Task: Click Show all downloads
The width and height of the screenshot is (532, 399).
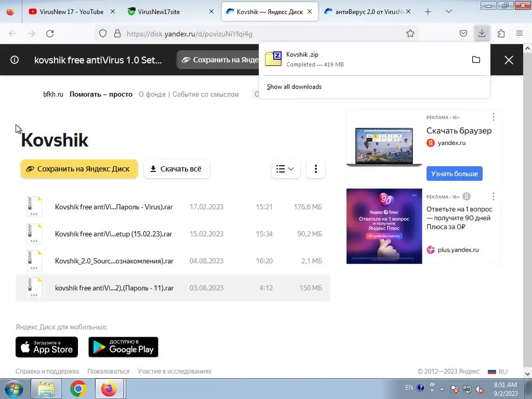Action: (294, 87)
